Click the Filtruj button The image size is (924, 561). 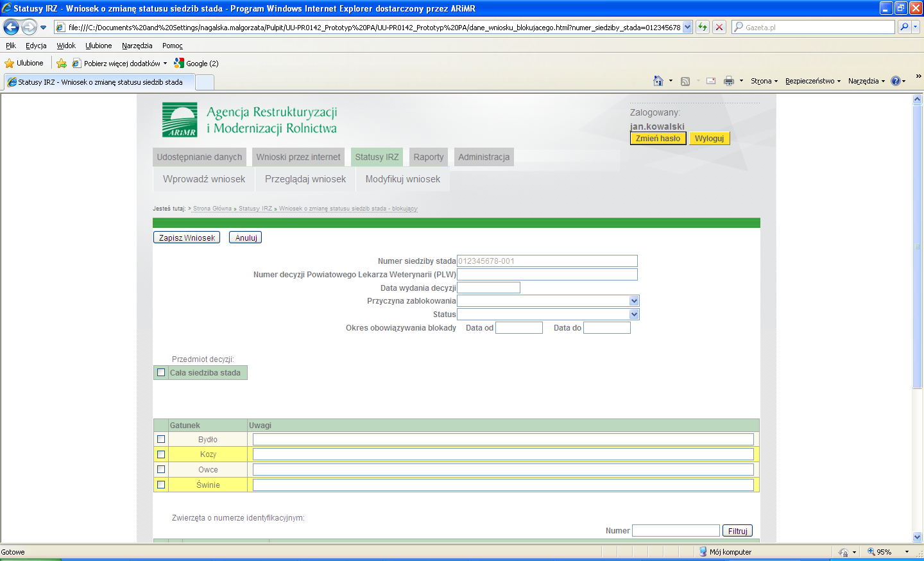(737, 531)
